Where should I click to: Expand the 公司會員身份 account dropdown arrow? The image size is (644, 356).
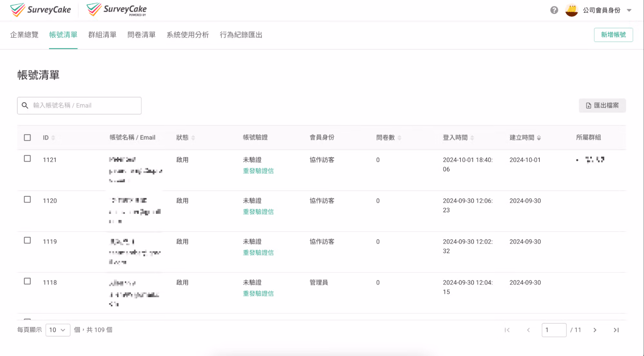point(629,10)
